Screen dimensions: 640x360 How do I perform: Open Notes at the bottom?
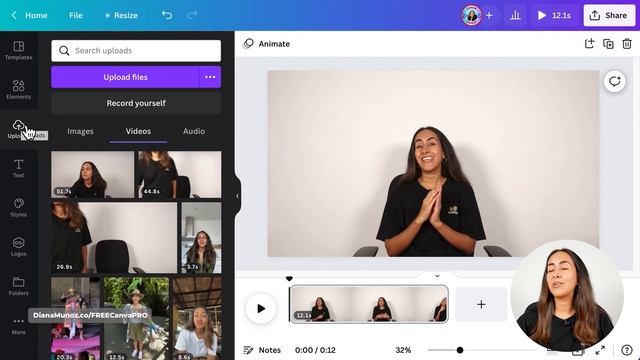click(x=262, y=350)
